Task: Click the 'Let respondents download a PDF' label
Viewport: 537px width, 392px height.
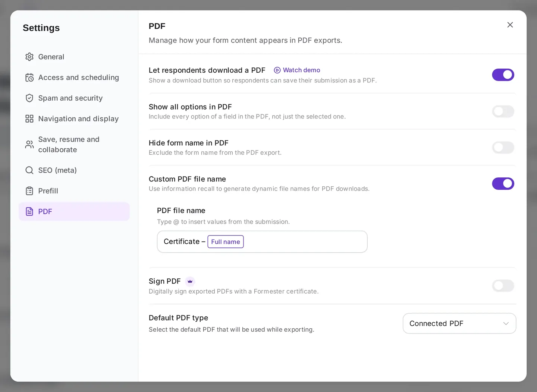Action: tap(207, 70)
